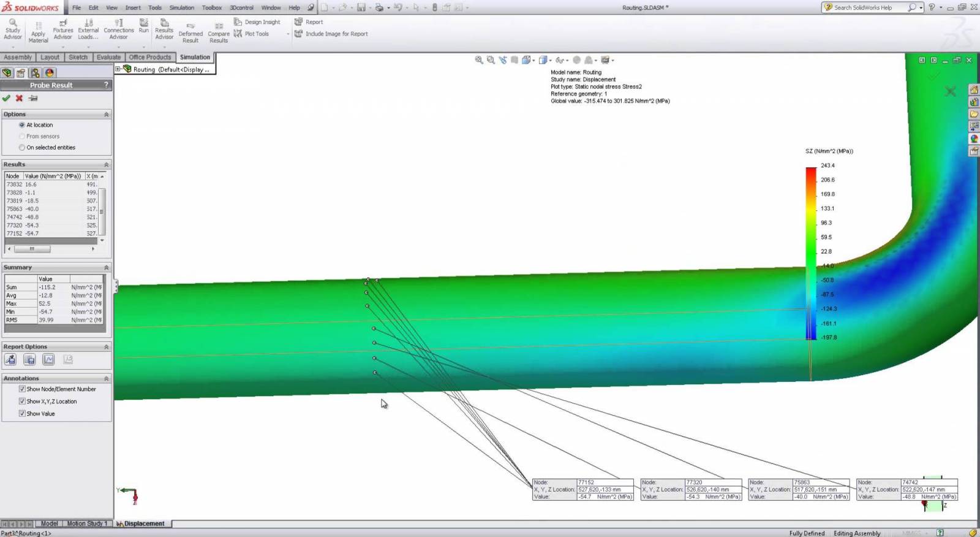The image size is (980, 537).
Task: Click the Previous View icon
Action: click(x=503, y=60)
